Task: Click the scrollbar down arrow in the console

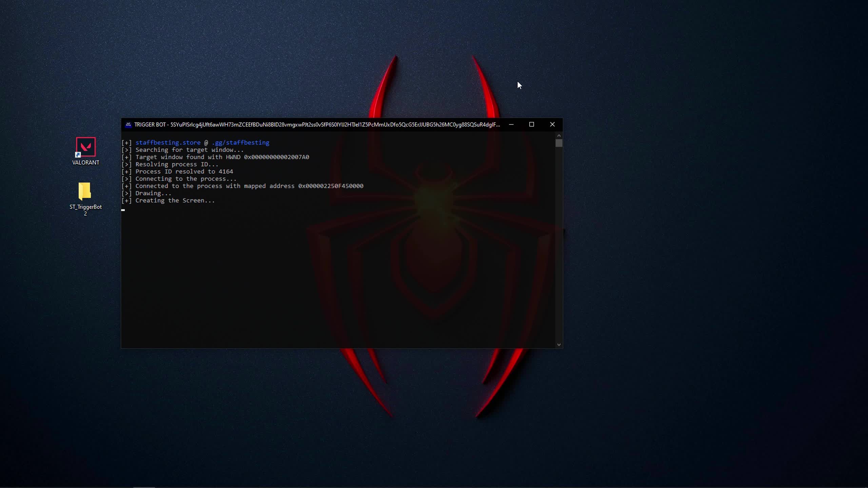Action: tap(559, 344)
